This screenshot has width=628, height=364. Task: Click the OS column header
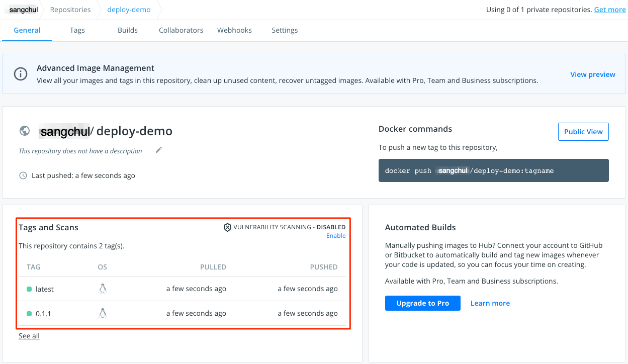[x=103, y=267]
